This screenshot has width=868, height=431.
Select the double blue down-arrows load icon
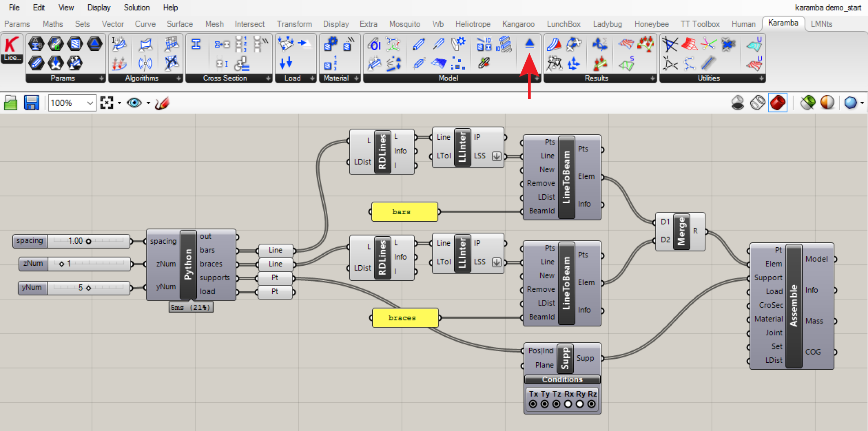point(286,63)
